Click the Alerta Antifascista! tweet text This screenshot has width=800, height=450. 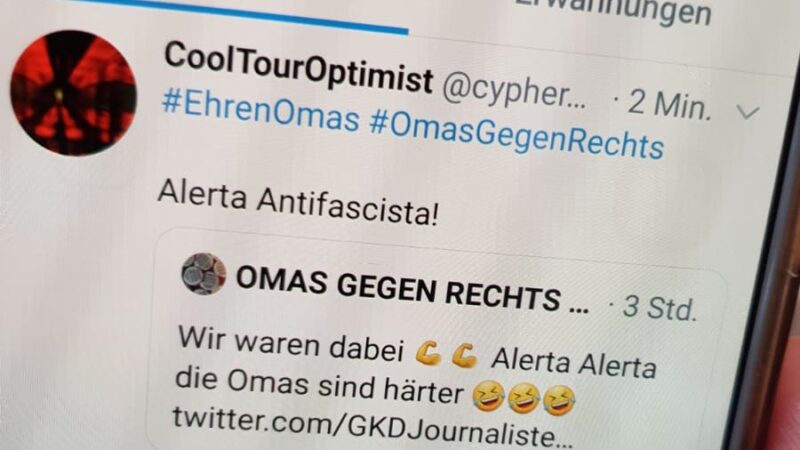click(x=298, y=204)
